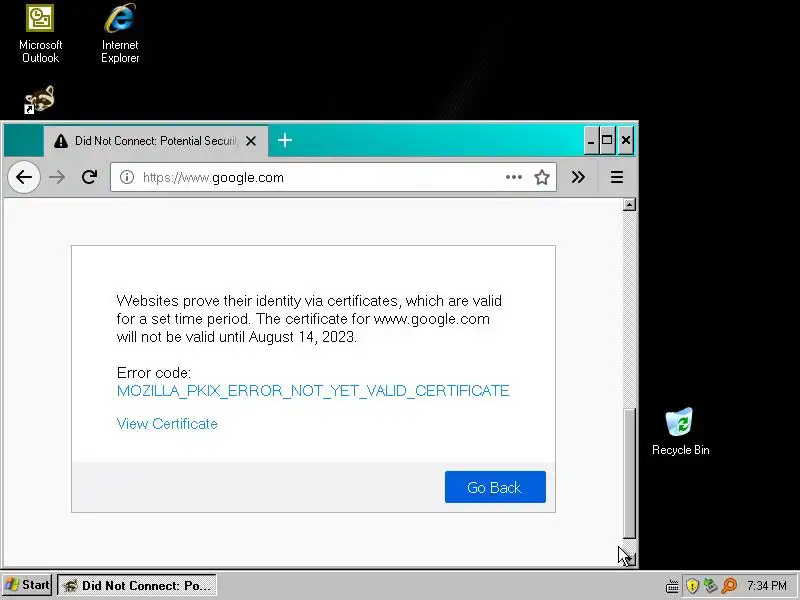This screenshot has height=600, width=800.
Task: Open a new tab with plus button
Action: (x=285, y=140)
